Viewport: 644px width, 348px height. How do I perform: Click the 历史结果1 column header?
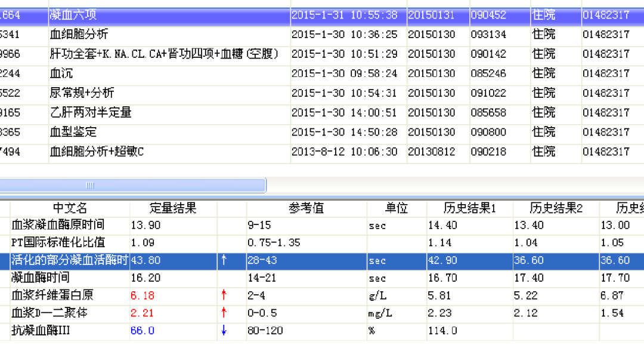(469, 208)
